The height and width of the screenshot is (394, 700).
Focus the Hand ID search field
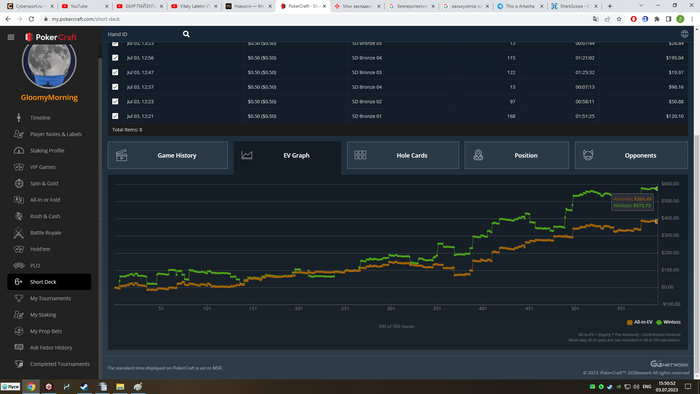(x=143, y=34)
